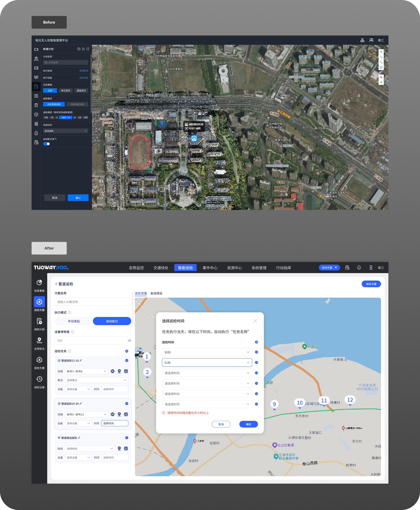
Task: Click the 保存方案 button
Action: tap(371, 284)
